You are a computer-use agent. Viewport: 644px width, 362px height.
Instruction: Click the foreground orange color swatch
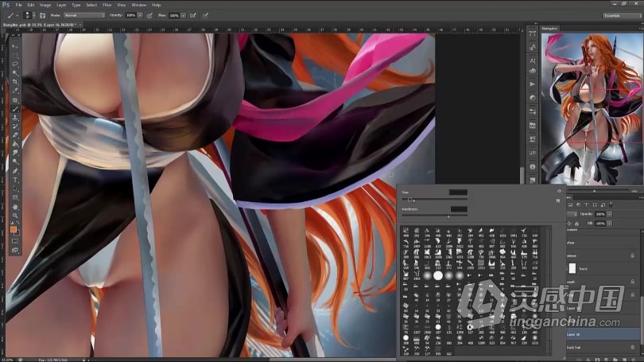click(14, 229)
